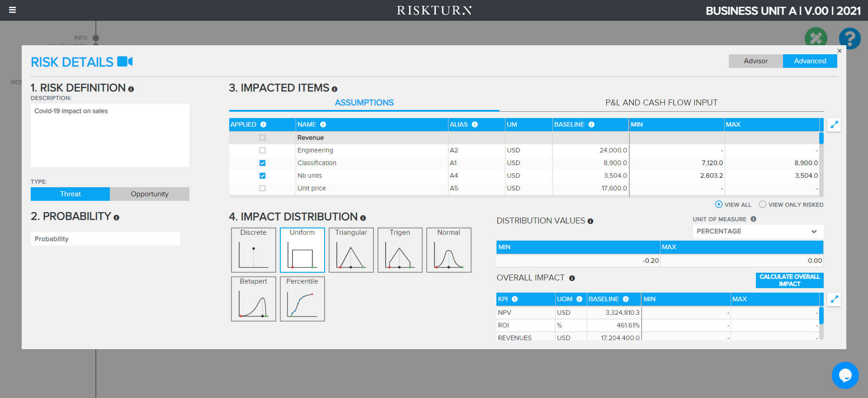Open the hamburger menu
Screen dimensions: 868x398
(x=13, y=10)
